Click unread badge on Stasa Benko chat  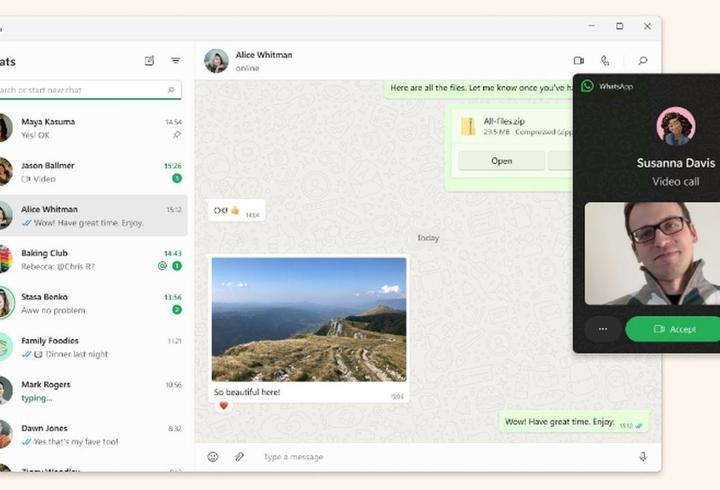click(177, 310)
